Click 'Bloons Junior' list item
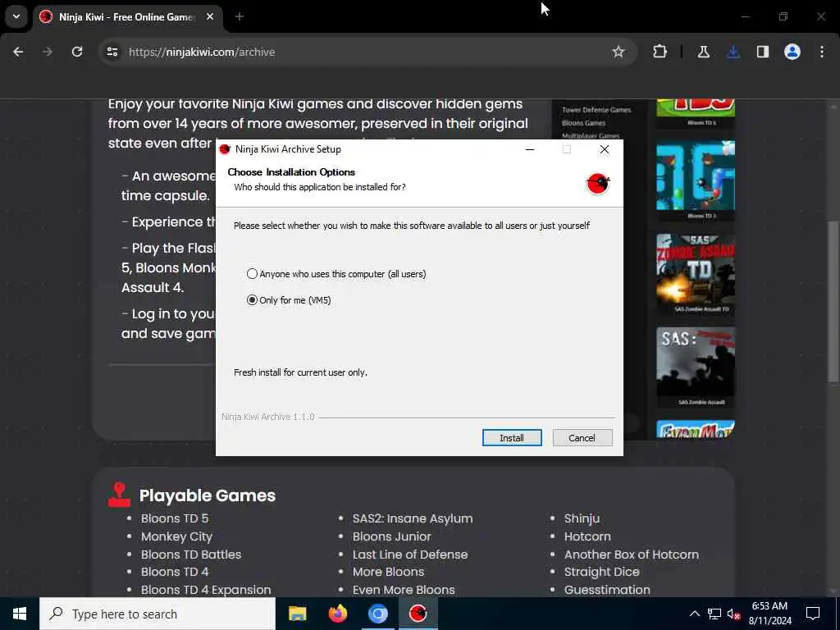 (x=391, y=536)
